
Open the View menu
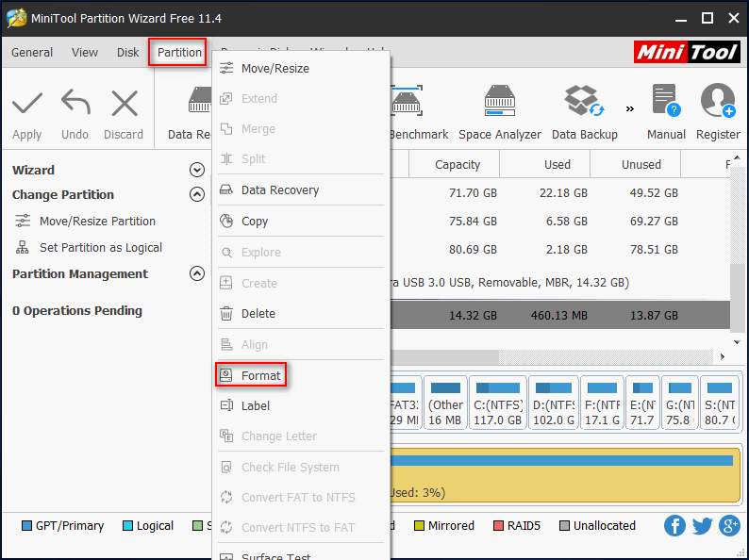tap(85, 52)
